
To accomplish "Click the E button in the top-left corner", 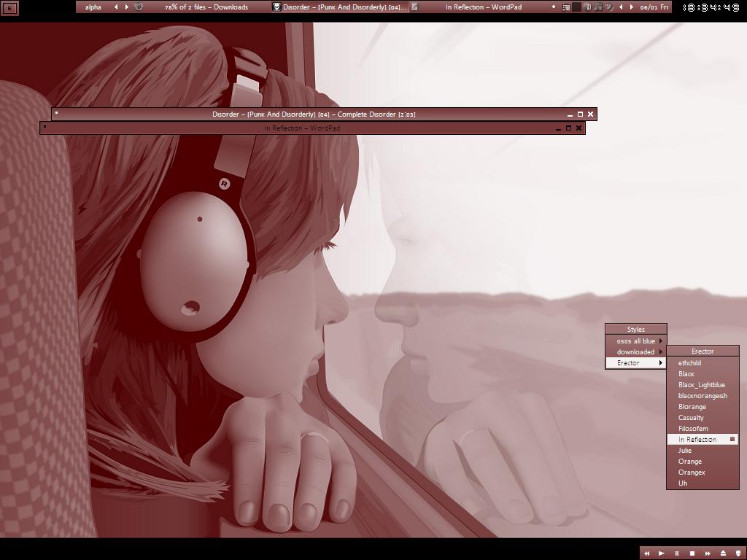I will click(x=9, y=7).
